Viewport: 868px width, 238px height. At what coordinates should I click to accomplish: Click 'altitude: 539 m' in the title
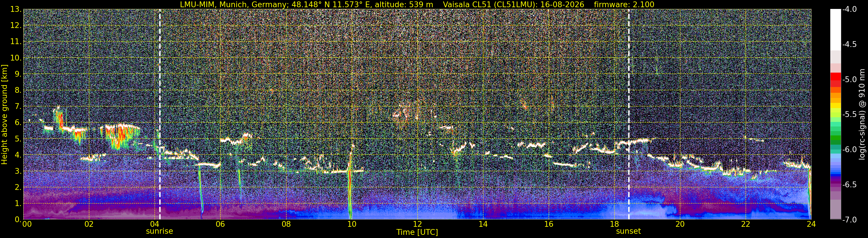tap(404, 4)
